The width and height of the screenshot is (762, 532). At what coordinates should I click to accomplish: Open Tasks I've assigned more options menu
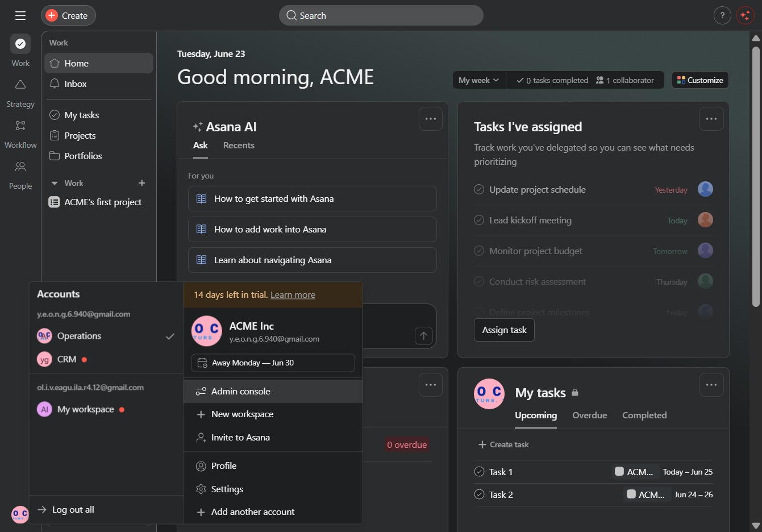click(x=711, y=119)
